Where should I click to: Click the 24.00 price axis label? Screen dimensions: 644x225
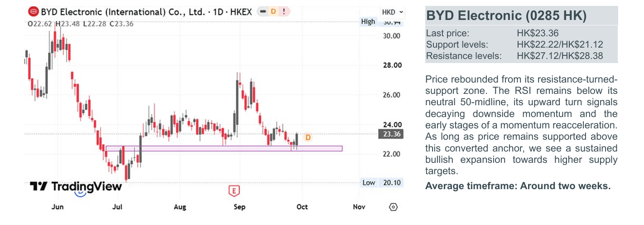tap(391, 125)
